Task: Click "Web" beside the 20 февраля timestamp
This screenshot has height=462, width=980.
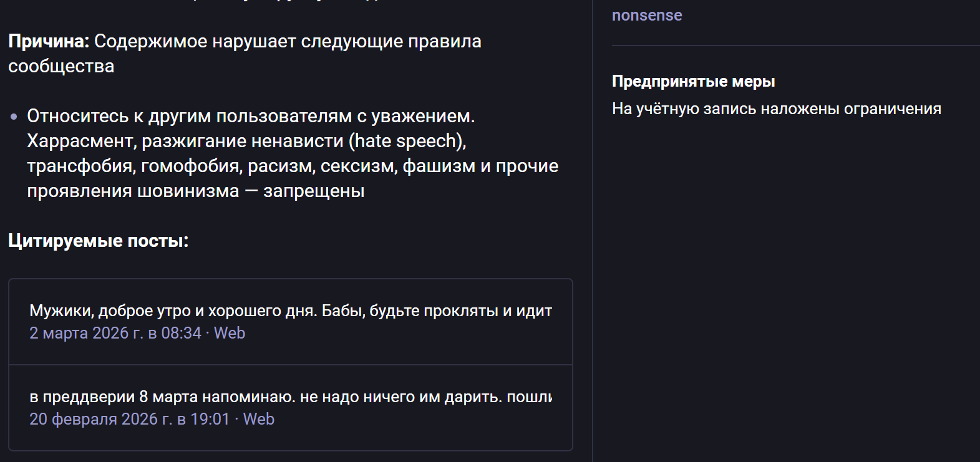Action: point(259,419)
